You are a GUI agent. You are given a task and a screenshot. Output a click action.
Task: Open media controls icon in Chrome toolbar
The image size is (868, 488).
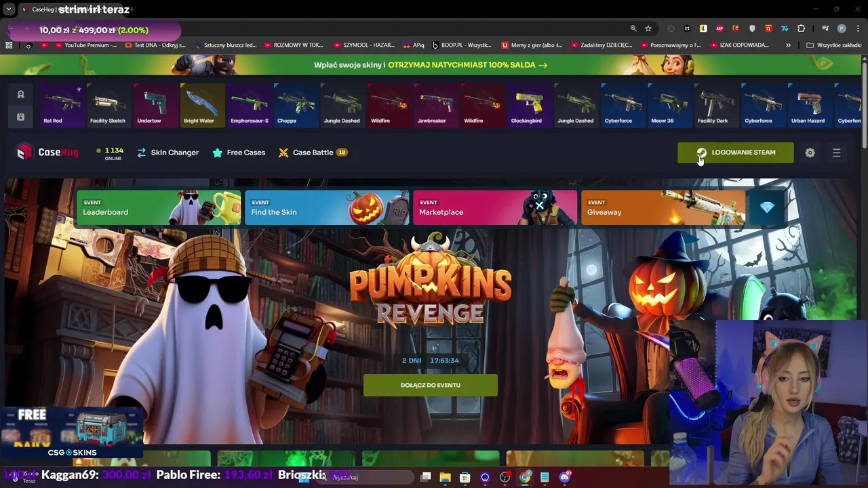825,28
